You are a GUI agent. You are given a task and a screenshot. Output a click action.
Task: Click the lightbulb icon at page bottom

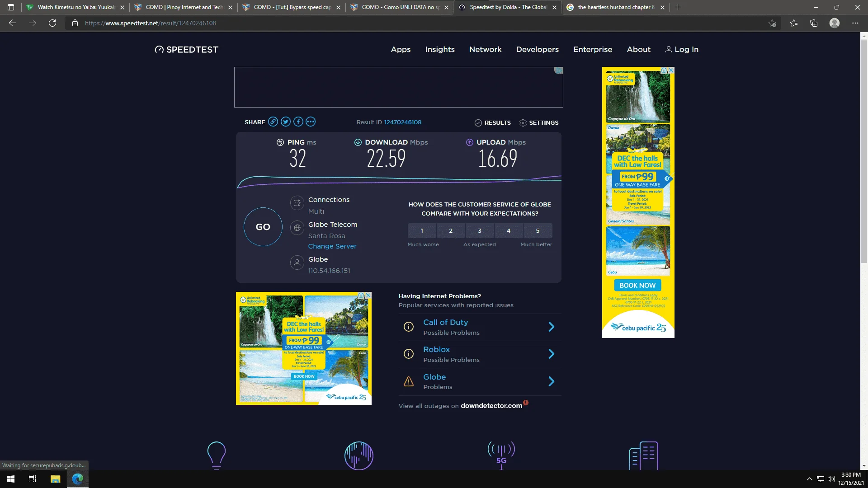(216, 455)
